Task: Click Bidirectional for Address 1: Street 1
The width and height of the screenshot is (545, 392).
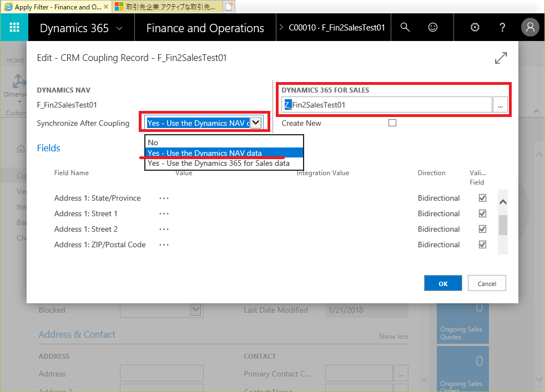Action: [x=438, y=213]
